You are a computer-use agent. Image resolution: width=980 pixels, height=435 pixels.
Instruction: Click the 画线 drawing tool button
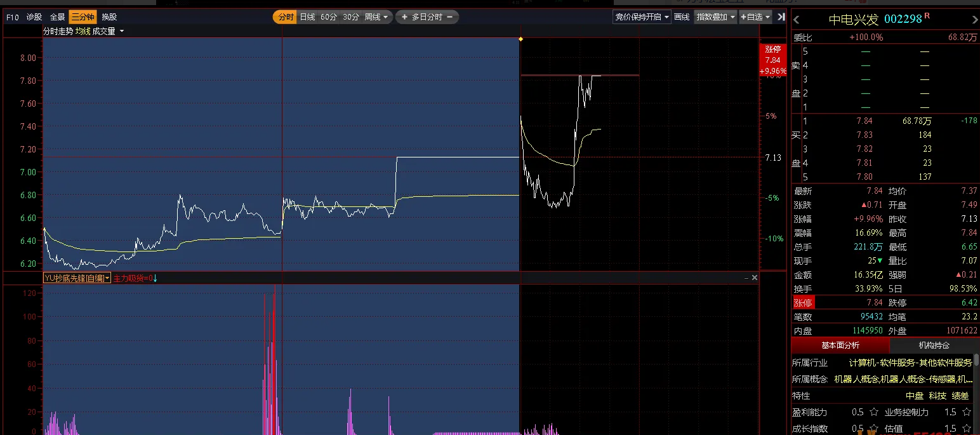point(682,17)
